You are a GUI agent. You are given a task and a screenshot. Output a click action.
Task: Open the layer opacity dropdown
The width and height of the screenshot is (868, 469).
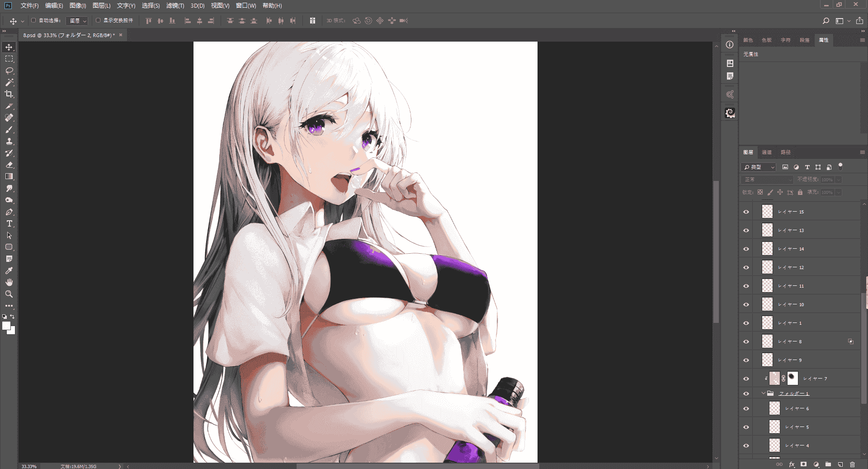coord(839,180)
